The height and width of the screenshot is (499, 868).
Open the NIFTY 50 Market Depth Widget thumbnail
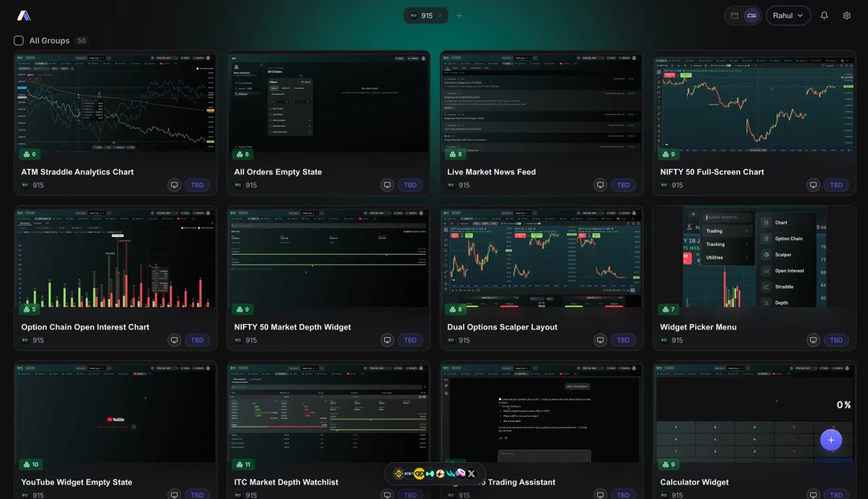coord(329,257)
